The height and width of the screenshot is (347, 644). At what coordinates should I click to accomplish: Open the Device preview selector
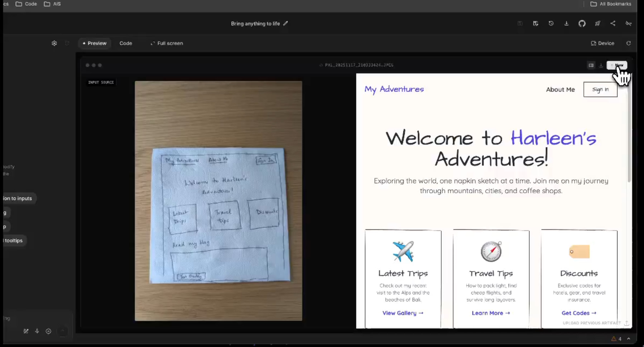[602, 43]
